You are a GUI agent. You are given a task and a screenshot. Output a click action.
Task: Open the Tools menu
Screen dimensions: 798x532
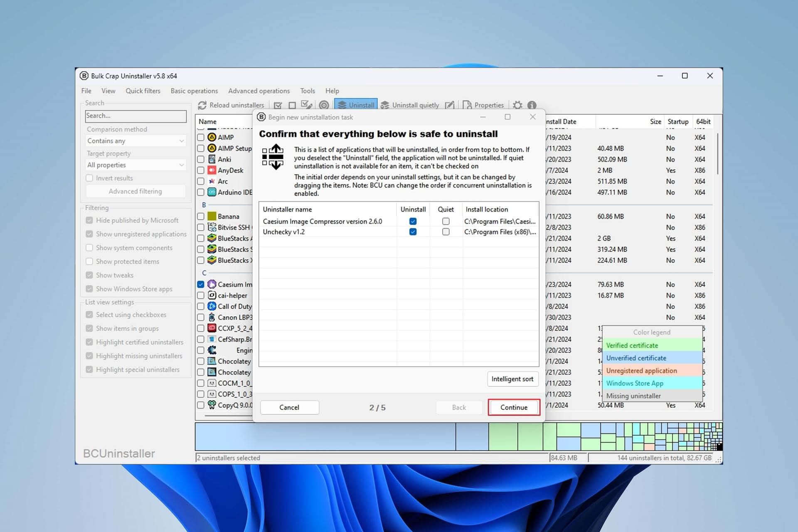[308, 91]
